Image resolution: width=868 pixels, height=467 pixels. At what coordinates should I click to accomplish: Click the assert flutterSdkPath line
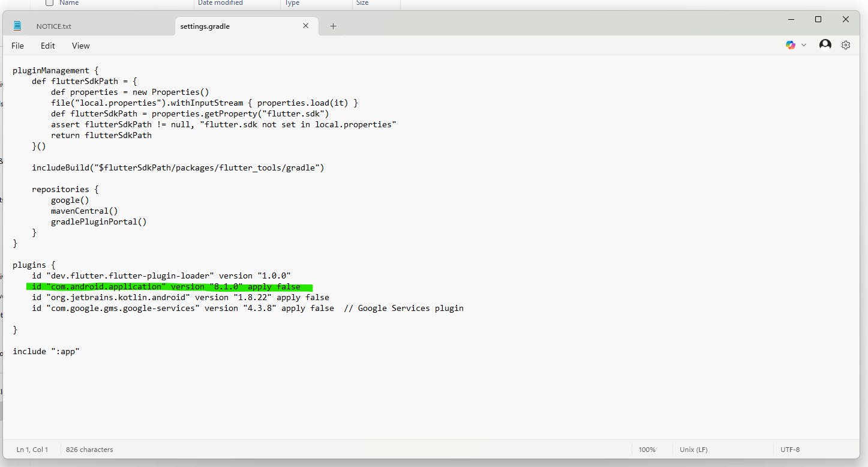click(x=224, y=124)
